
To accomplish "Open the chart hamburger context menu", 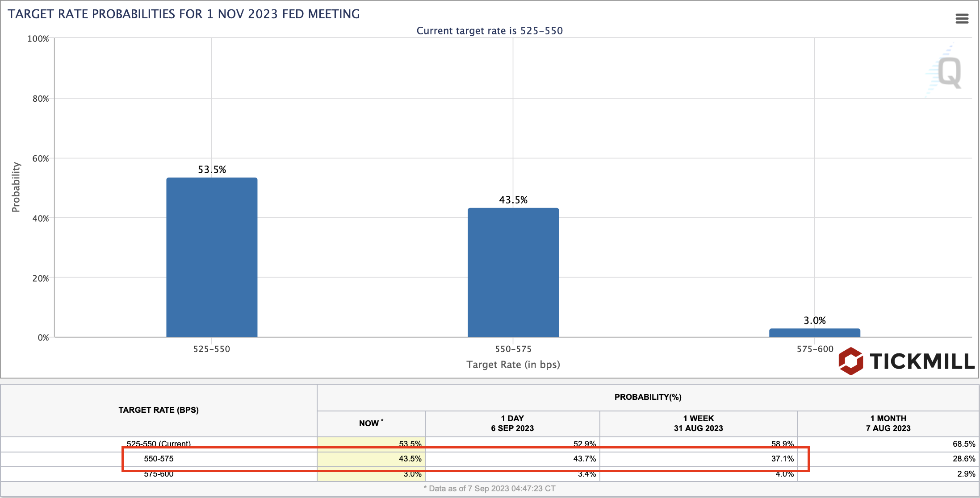I will click(x=962, y=18).
